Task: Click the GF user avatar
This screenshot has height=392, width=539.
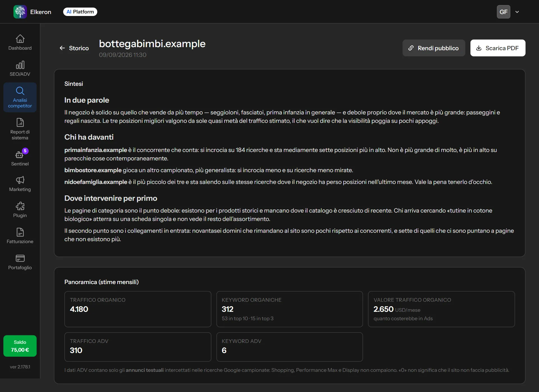Action: click(504, 12)
